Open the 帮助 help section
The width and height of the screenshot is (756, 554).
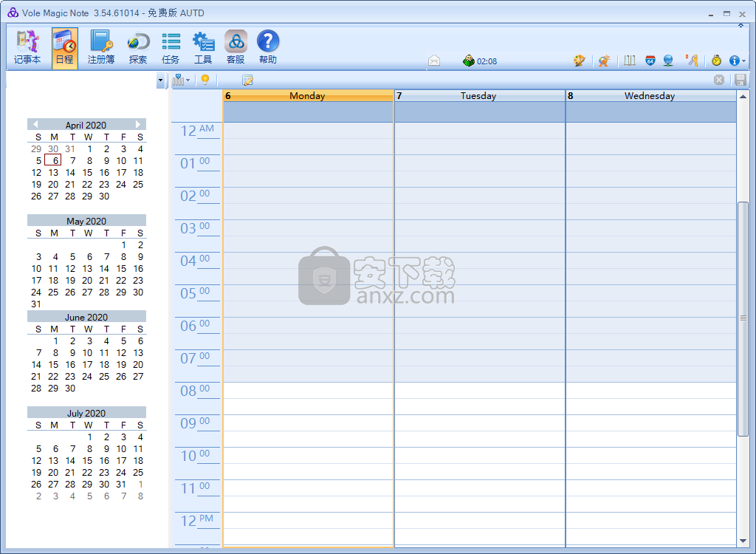[268, 48]
